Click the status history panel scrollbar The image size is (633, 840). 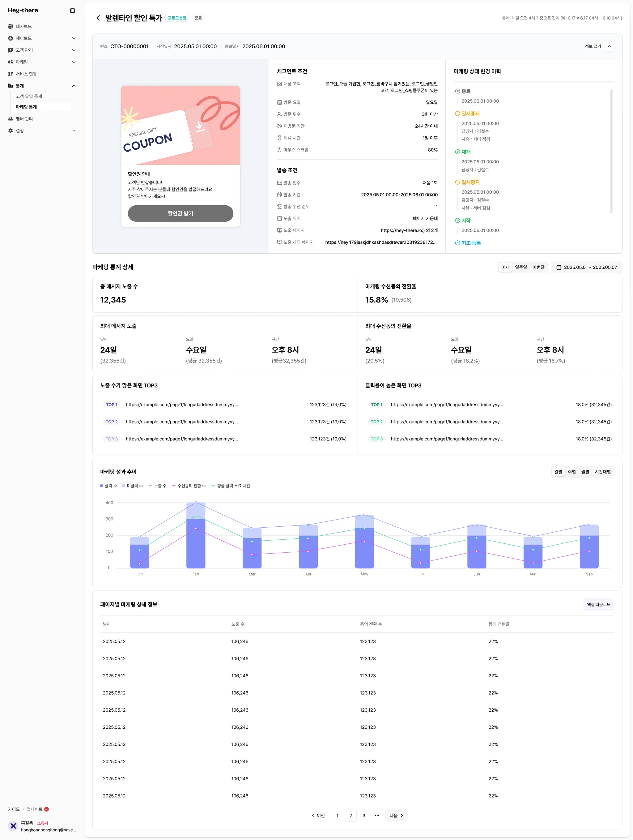coord(611,151)
